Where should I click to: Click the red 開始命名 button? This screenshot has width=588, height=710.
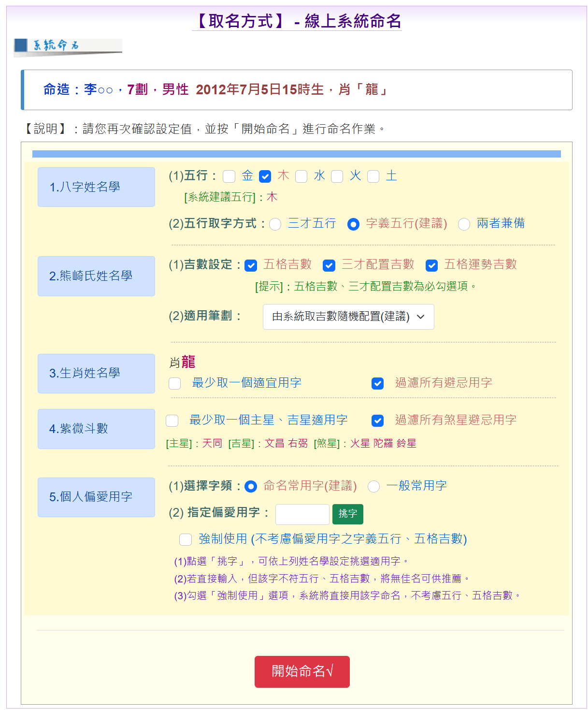pyautogui.click(x=302, y=671)
